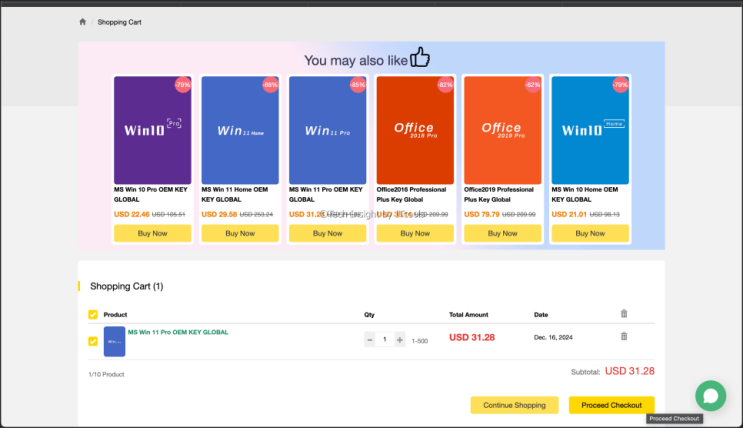
Task: Click USD 29.58 price of Win 11 Home
Action: point(219,214)
